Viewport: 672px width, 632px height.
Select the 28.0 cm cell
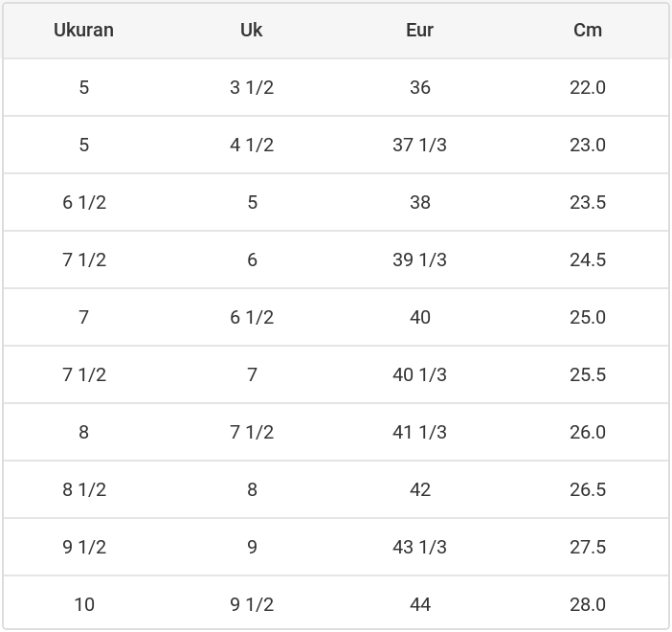click(x=588, y=604)
